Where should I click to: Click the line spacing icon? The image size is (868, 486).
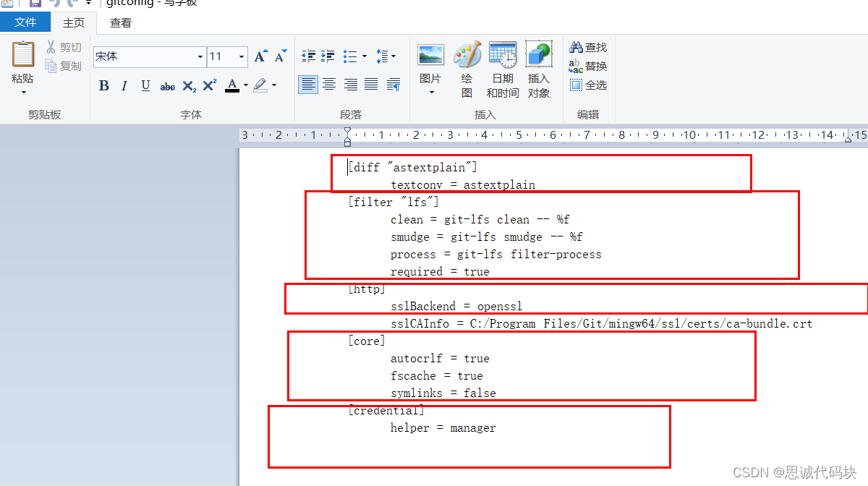point(382,56)
